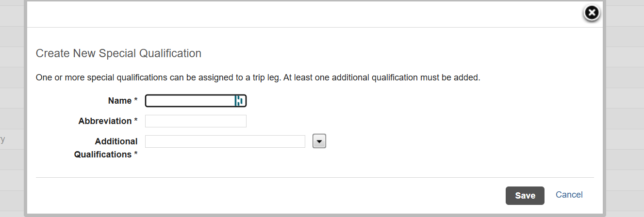644x217 pixels.
Task: Save the new special qualification
Action: point(525,196)
